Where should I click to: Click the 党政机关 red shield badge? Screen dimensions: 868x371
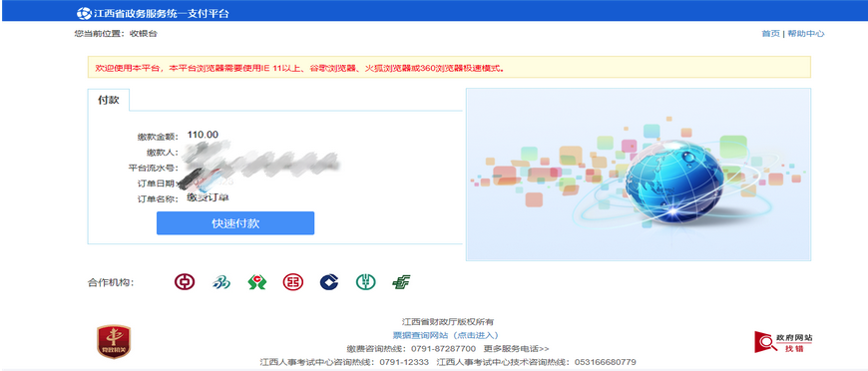pyautogui.click(x=114, y=342)
